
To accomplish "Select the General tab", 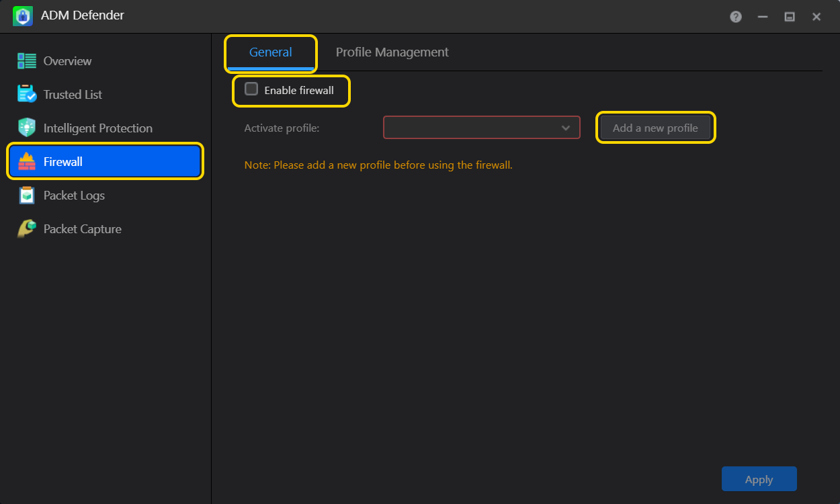I will pos(270,52).
